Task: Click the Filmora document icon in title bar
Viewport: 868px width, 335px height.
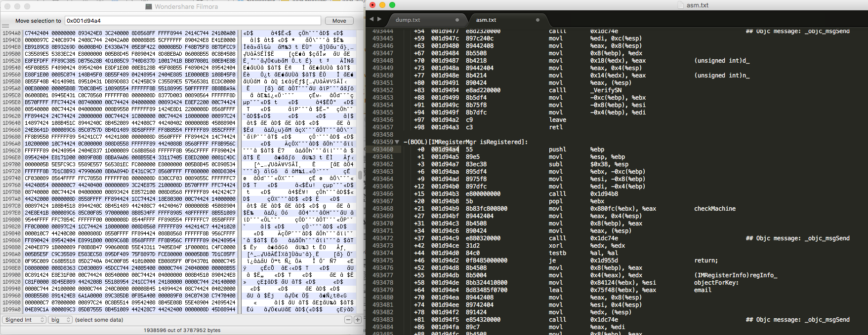Action: [x=149, y=6]
